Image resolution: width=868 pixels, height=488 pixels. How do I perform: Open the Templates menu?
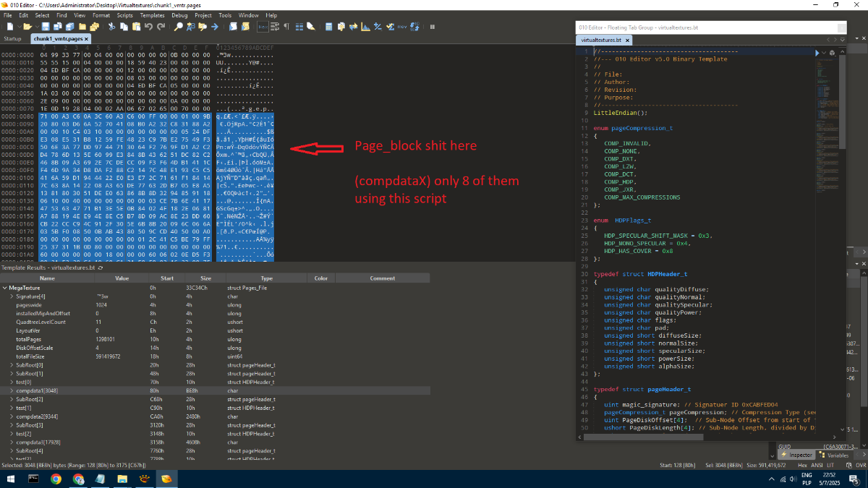(x=152, y=14)
